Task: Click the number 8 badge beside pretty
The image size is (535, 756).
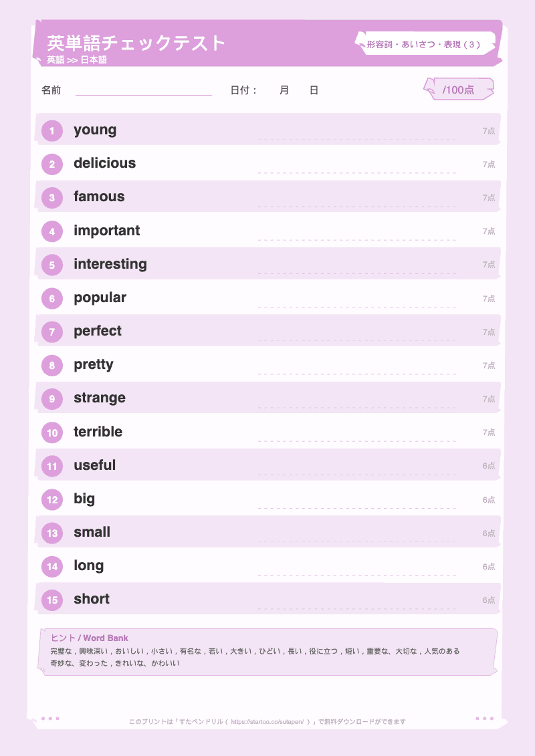Action: 52,366
